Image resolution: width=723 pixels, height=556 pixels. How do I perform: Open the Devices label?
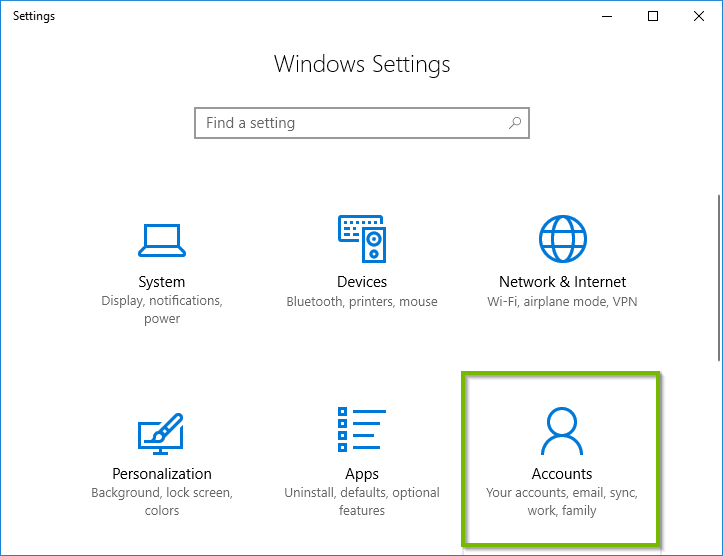tap(361, 282)
